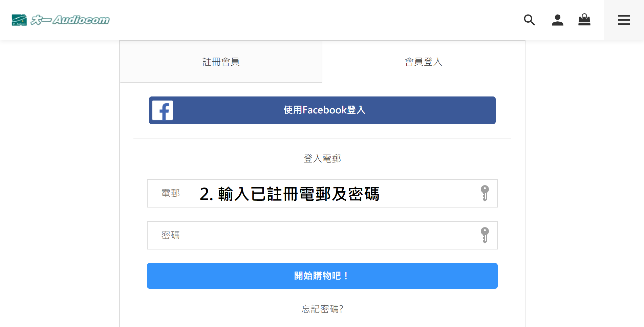Click the Audiocom wordmark logo
The image size is (644, 327).
pyautogui.click(x=70, y=20)
